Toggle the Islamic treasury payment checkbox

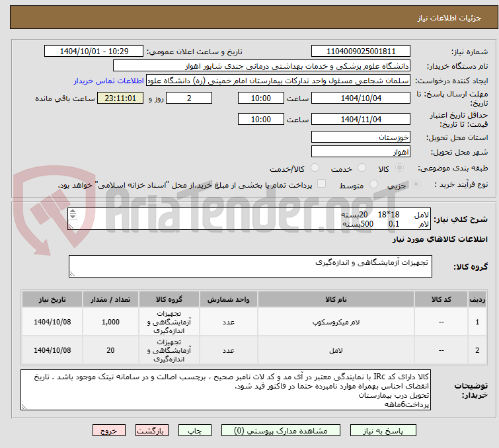click(321, 184)
